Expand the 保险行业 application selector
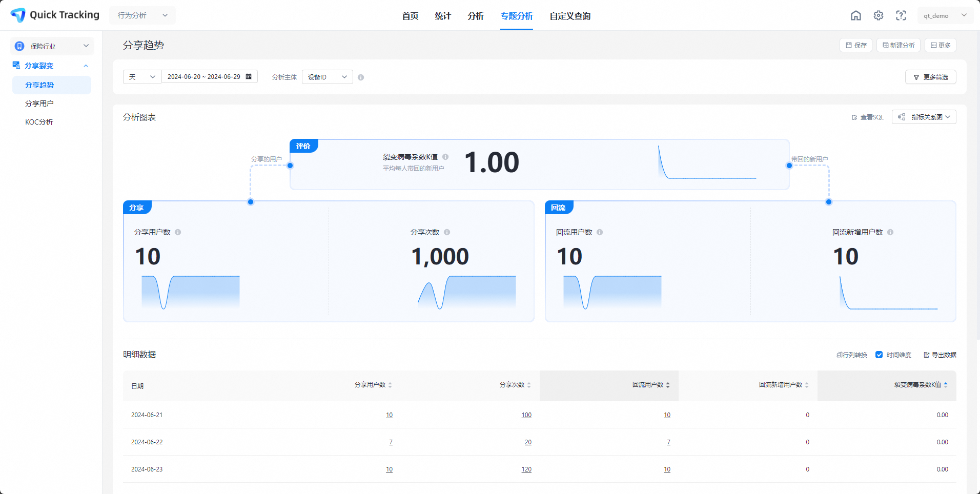The height and width of the screenshot is (494, 980). point(52,46)
